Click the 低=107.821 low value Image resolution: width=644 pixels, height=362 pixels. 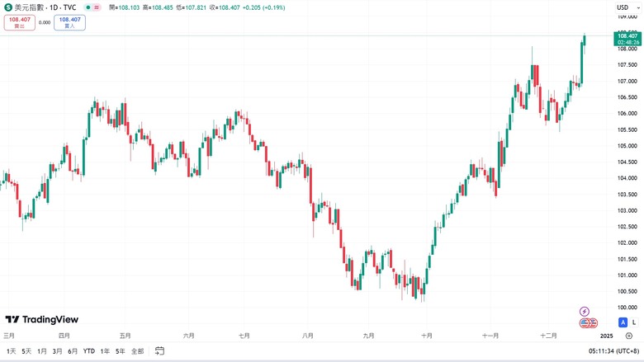point(191,7)
